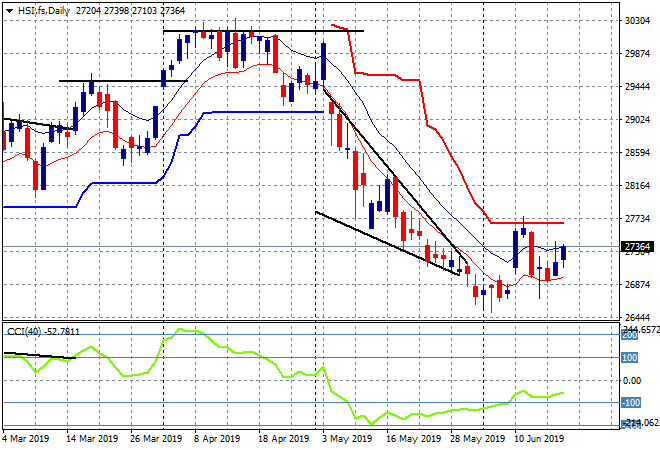This screenshot has width=660, height=450.
Task: Click the 30304 price axis label
Action: coord(636,20)
